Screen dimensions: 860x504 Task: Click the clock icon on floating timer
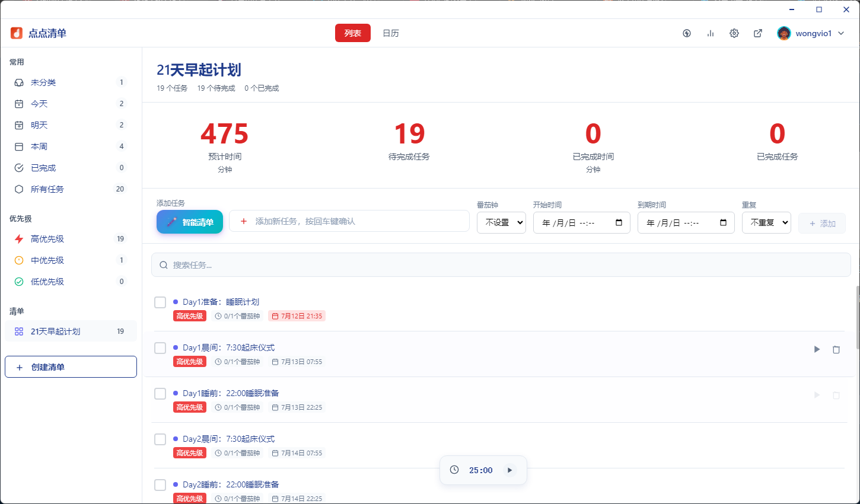(454, 470)
